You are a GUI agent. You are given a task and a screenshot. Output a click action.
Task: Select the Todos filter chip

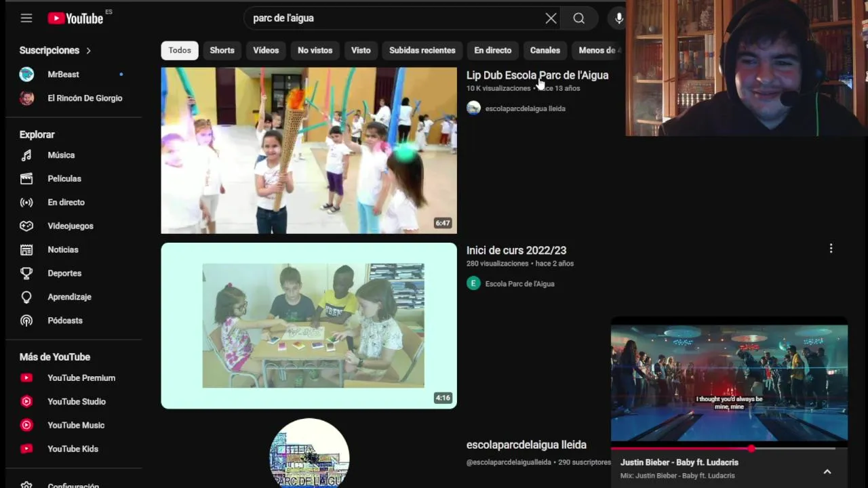(x=180, y=50)
